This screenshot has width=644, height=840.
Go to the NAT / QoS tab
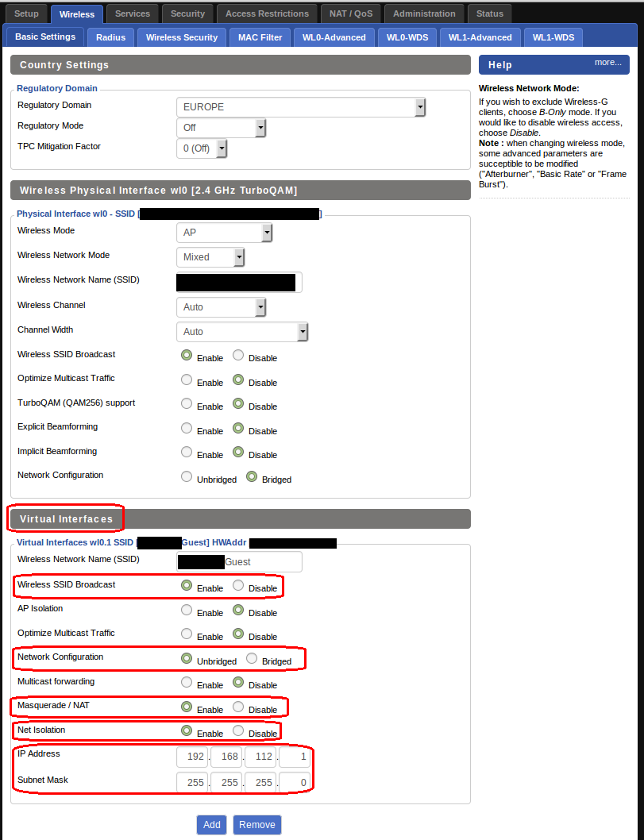point(351,13)
